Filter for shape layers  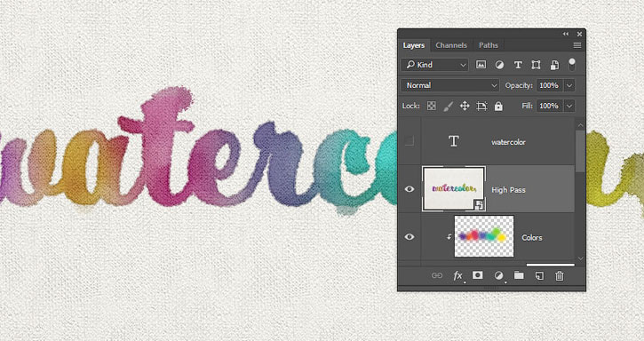pos(536,65)
